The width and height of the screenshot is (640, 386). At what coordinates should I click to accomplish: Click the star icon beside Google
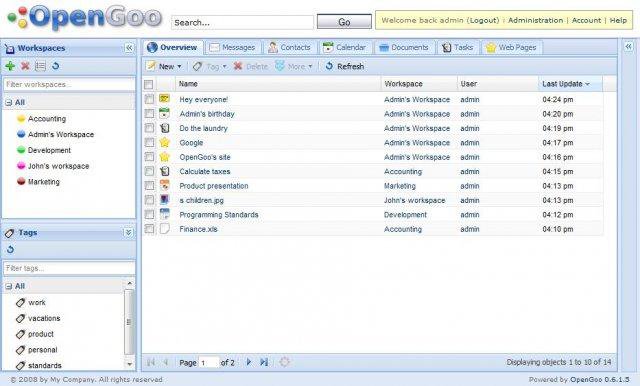click(x=164, y=142)
